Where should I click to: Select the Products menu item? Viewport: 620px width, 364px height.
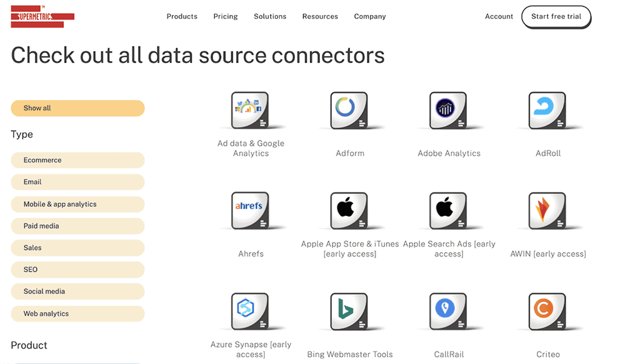pos(182,16)
